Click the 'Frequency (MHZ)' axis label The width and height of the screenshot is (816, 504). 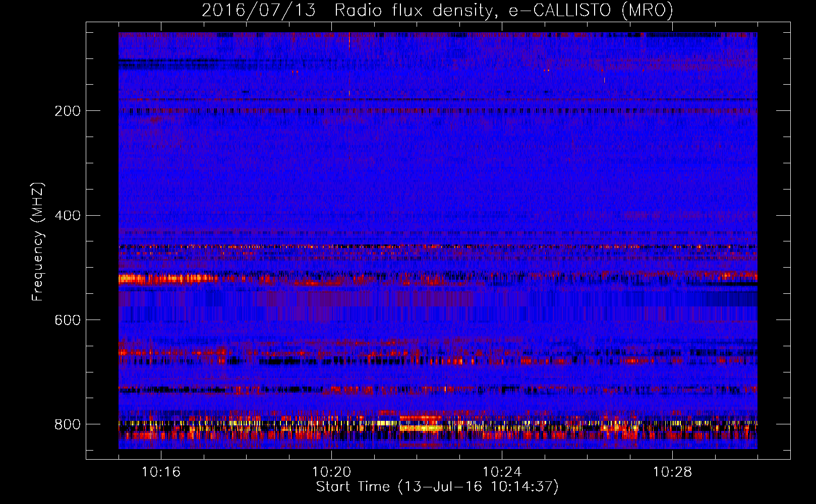coord(37,242)
